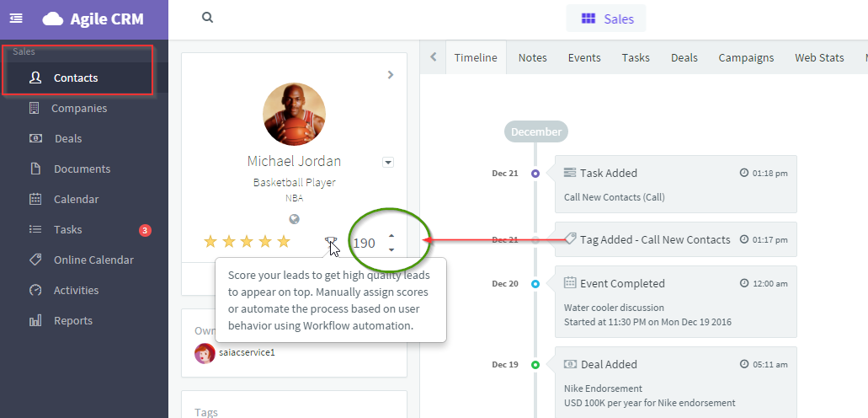The height and width of the screenshot is (418, 868).
Task: Click the Reports bar chart icon
Action: coord(35,320)
